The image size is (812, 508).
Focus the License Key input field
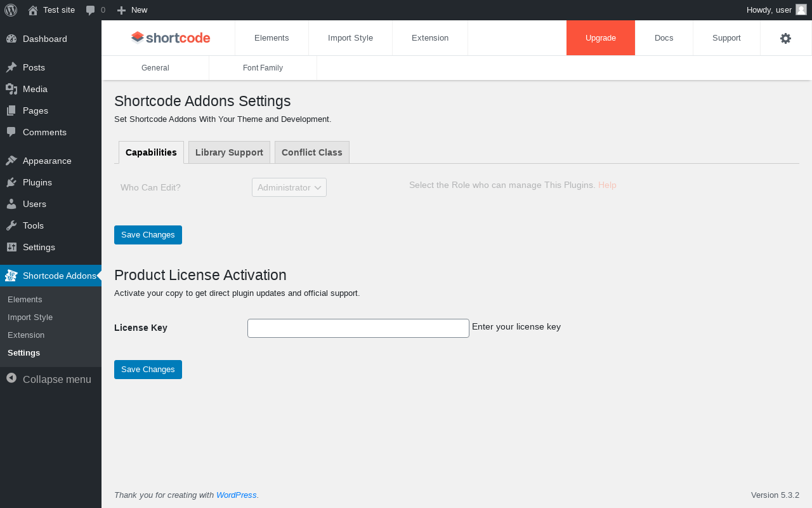click(x=358, y=328)
